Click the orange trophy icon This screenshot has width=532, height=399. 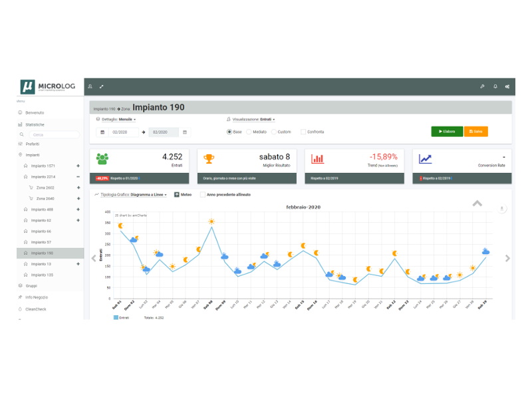click(209, 159)
